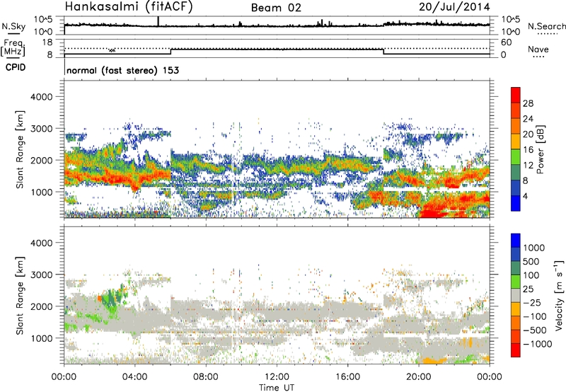Viewport: 566px width, 392px height.
Task: Click the 100 label on Velocity color bar
Action: coord(531,275)
